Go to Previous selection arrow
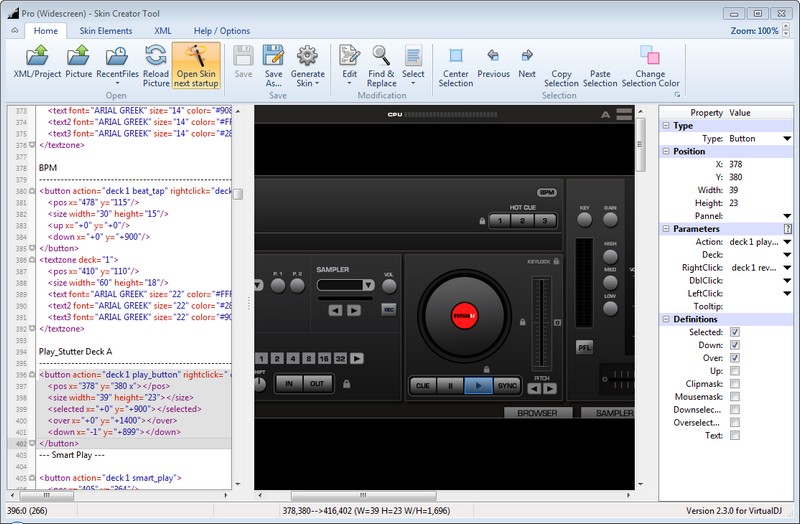 493,57
